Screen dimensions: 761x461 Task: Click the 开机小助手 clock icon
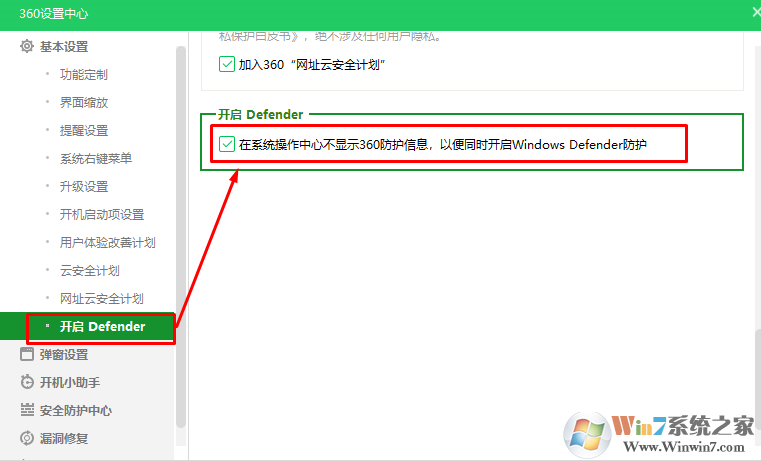[x=27, y=382]
